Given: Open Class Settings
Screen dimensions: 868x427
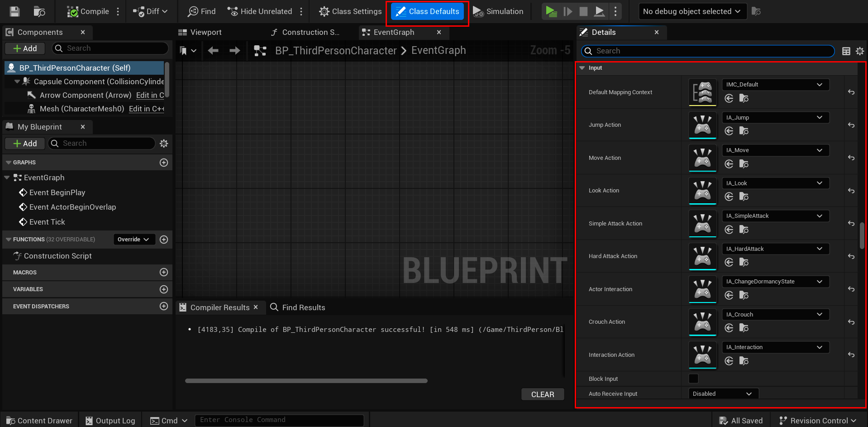Looking at the screenshot, I should point(350,11).
